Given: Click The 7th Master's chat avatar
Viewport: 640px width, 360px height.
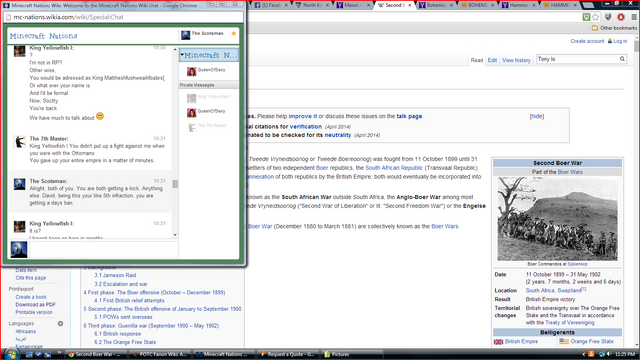Looking at the screenshot, I should tap(19, 142).
